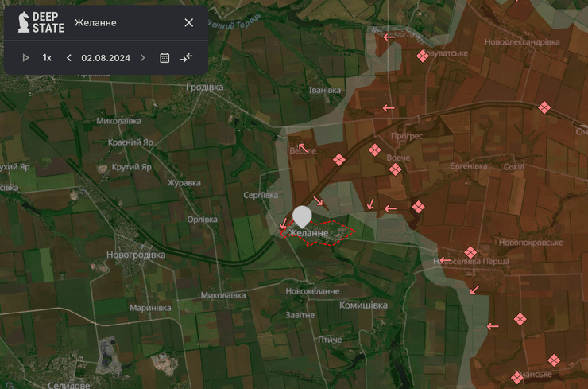Screen dimensions: 588x389
Task: Click diamond unit marker beside Зруватське
Action: pyautogui.click(x=423, y=55)
